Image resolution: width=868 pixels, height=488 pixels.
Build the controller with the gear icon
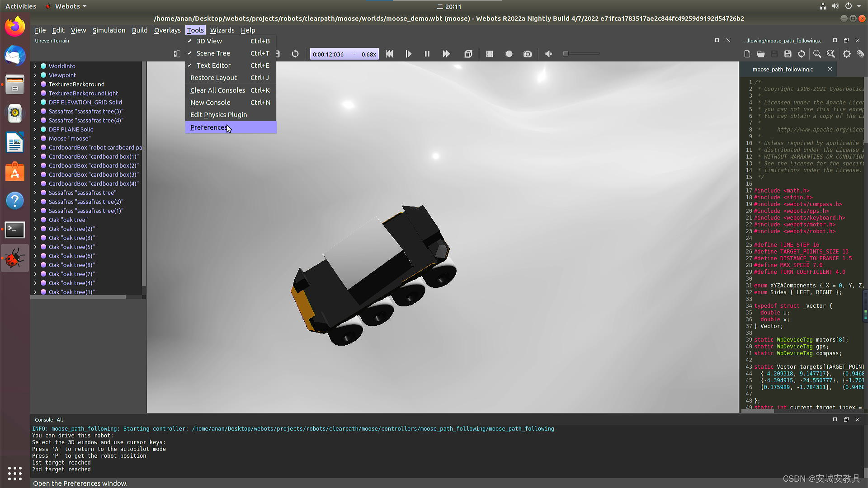tap(847, 54)
